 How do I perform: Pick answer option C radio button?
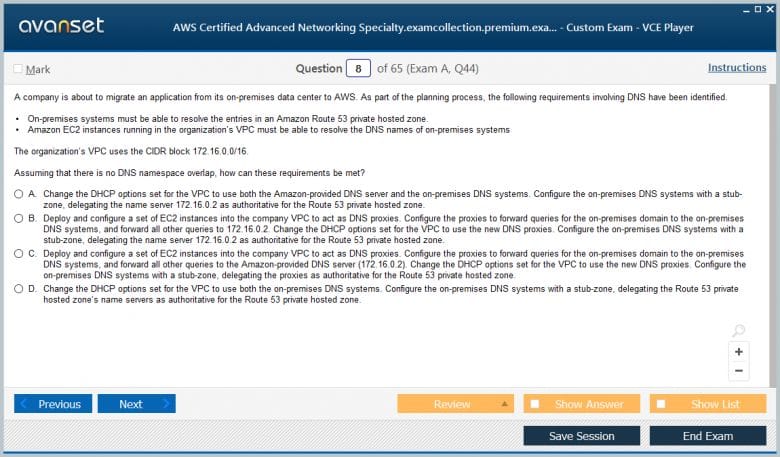coord(18,253)
